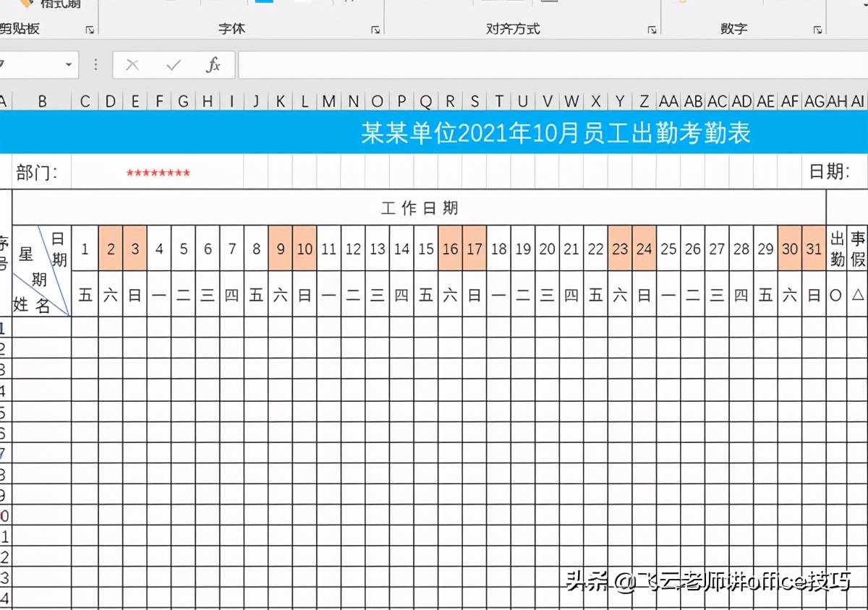
Task: Click the red ******** department value cell
Action: point(158,172)
